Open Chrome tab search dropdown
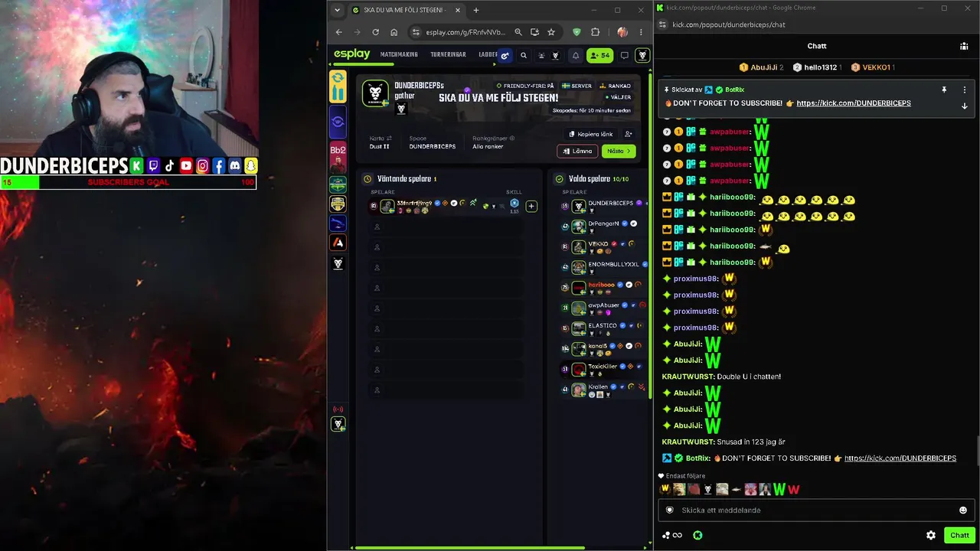The height and width of the screenshot is (551, 980). (x=338, y=10)
